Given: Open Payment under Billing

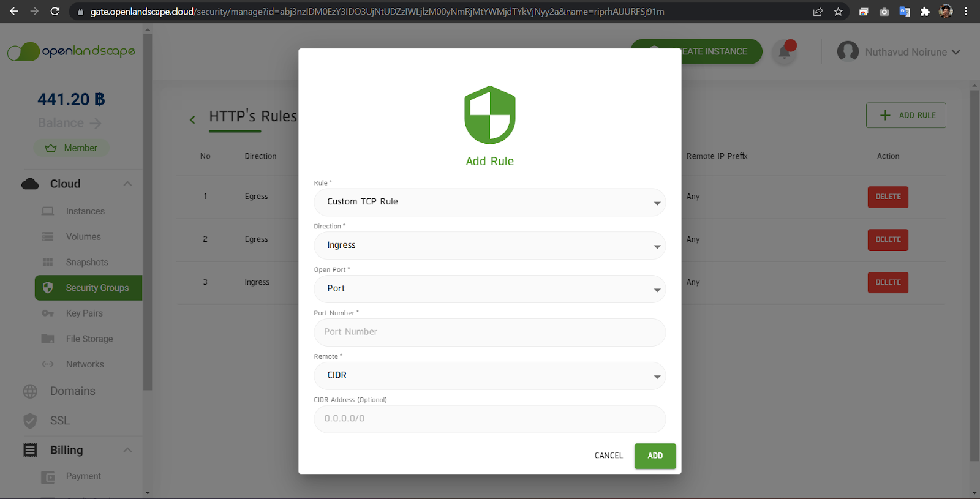Looking at the screenshot, I should [83, 476].
